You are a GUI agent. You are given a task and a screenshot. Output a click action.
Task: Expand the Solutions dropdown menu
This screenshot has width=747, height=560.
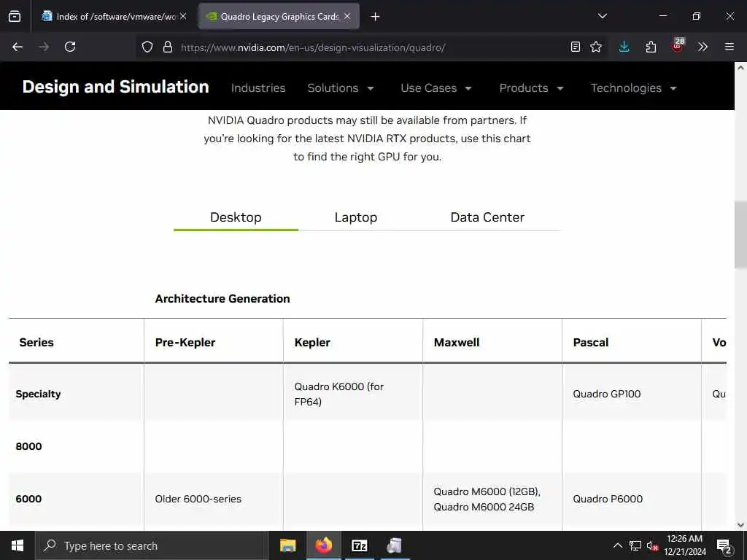(x=341, y=88)
